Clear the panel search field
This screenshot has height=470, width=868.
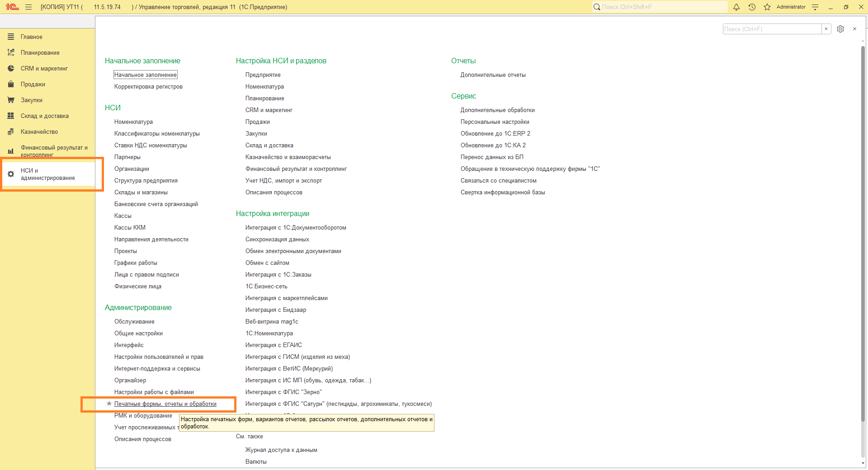pyautogui.click(x=826, y=29)
